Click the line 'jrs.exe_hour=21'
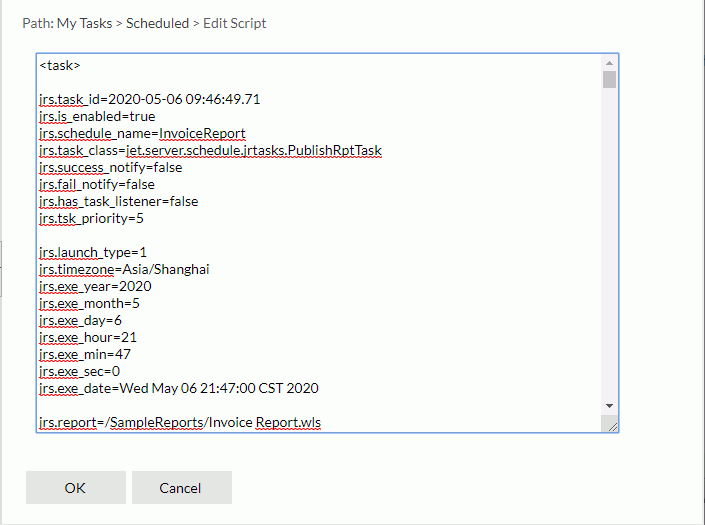705x525 pixels. click(x=88, y=338)
